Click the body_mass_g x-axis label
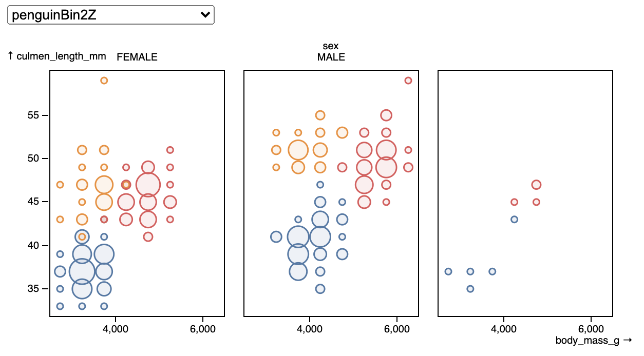 pyautogui.click(x=593, y=340)
